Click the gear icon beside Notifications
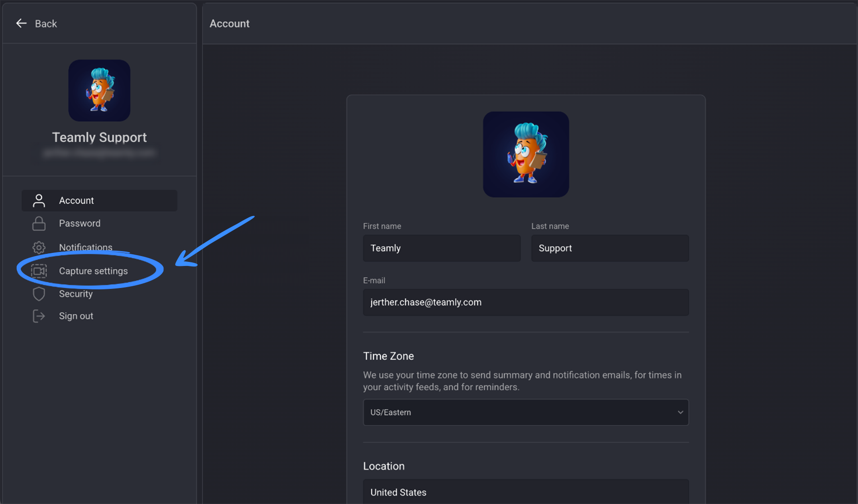 [39, 247]
